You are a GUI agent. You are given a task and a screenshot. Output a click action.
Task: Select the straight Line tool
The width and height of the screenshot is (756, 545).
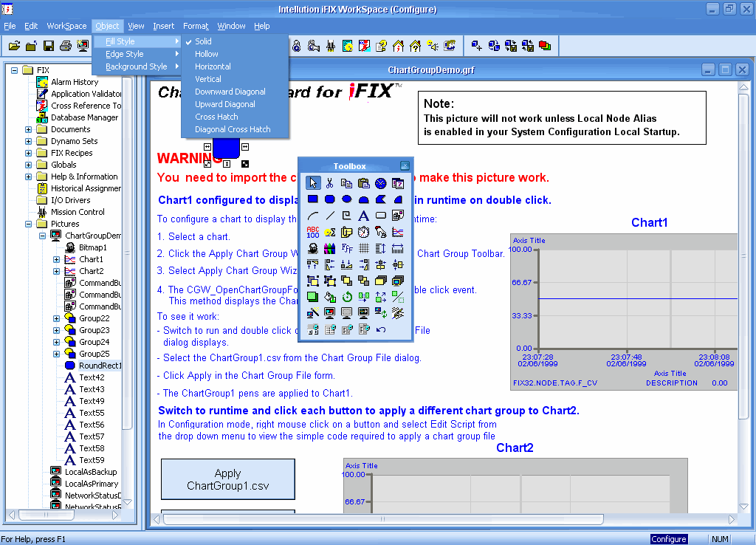point(330,215)
